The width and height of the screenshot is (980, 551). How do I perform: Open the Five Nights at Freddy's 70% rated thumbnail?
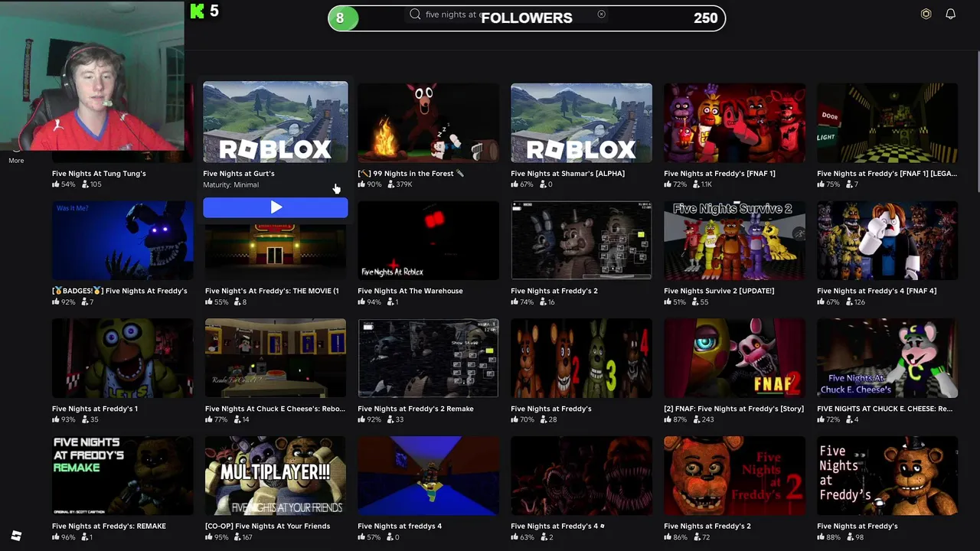(x=581, y=358)
